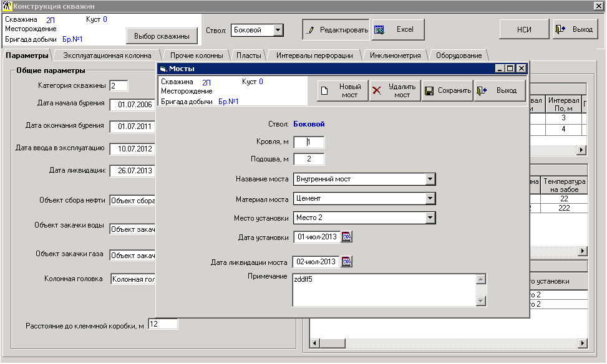The image size is (607, 364).
Task: Click into the Кровля, м field
Action: pos(309,142)
